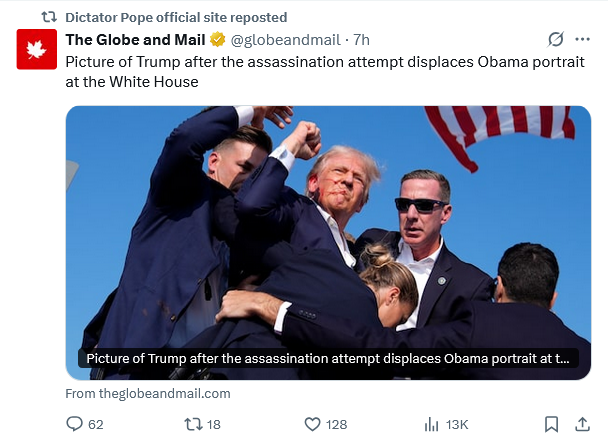
Task: Bookmark this post
Action: [x=551, y=425]
